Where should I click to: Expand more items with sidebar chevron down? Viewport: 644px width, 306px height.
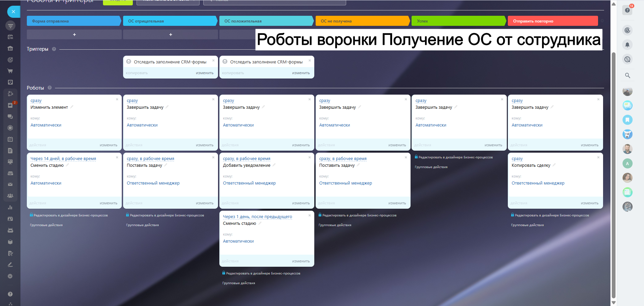10,276
